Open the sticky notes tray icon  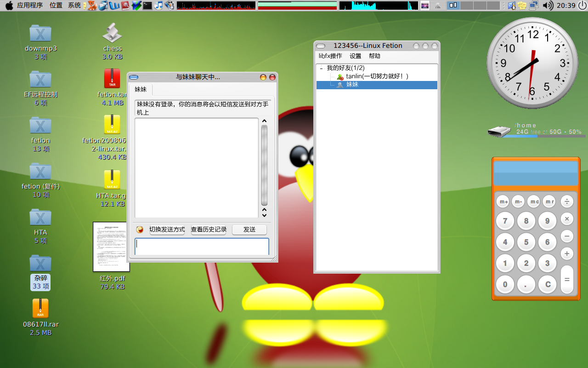(x=522, y=6)
